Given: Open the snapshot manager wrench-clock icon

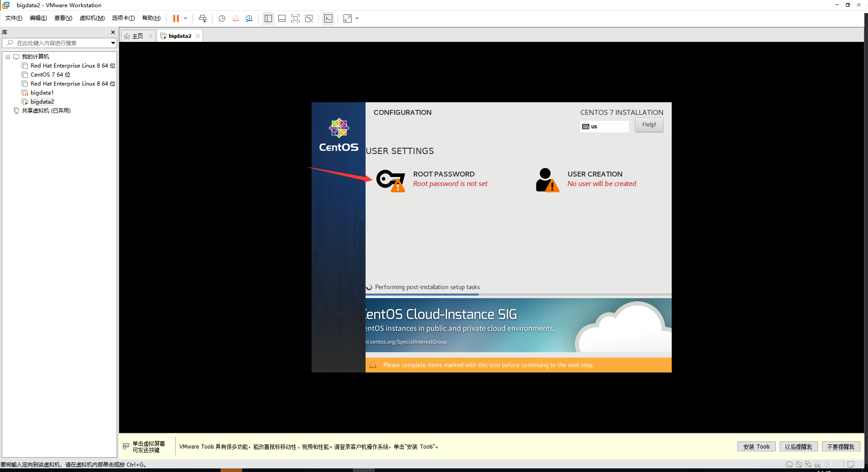Looking at the screenshot, I should pyautogui.click(x=249, y=18).
